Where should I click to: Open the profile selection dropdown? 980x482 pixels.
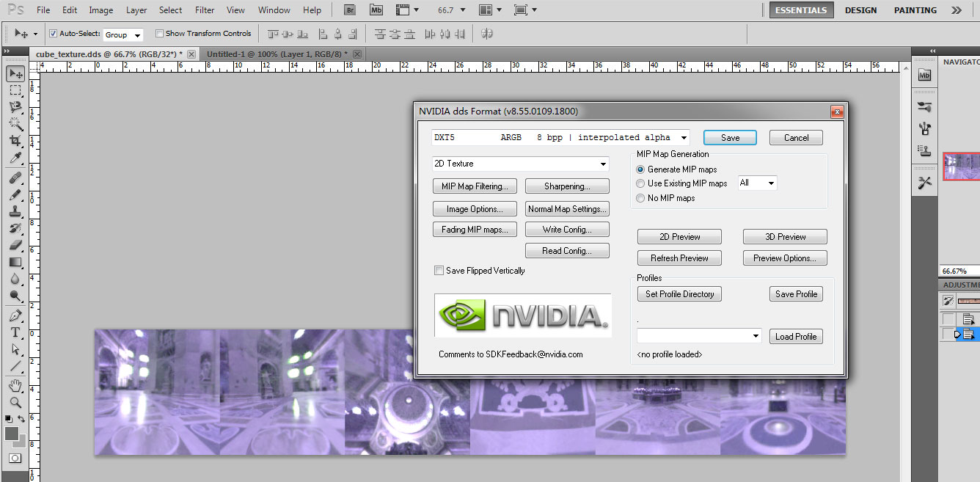tap(699, 336)
